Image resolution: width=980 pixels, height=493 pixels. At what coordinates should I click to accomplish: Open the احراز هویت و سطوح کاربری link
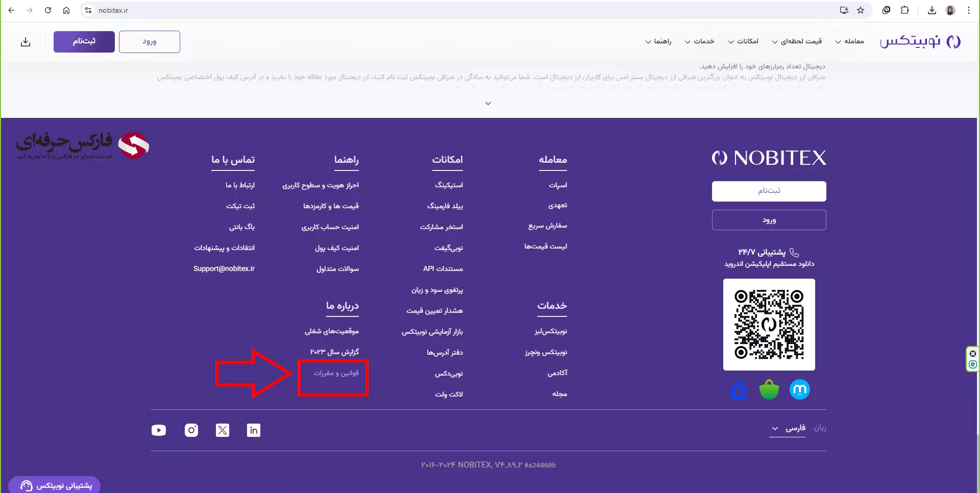click(321, 185)
